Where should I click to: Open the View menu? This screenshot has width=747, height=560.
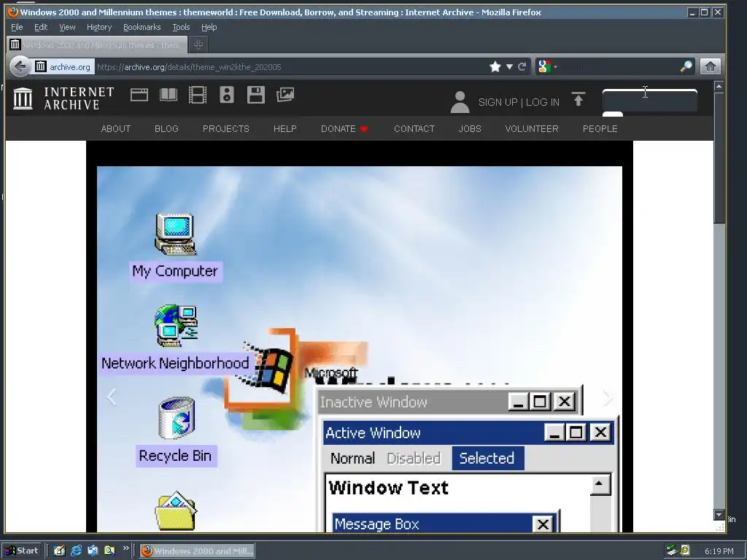[67, 27]
